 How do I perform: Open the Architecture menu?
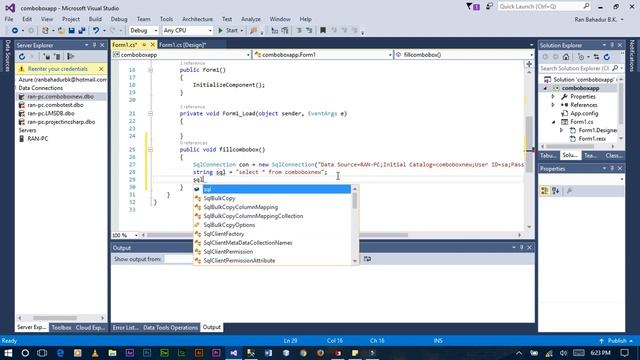pyautogui.click(x=197, y=19)
